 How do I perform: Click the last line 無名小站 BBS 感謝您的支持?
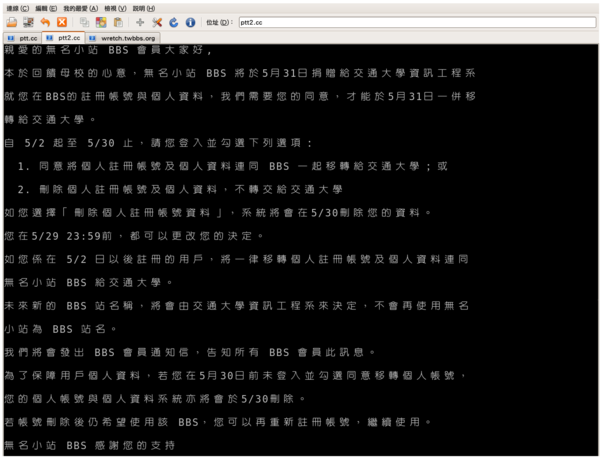[x=90, y=445]
